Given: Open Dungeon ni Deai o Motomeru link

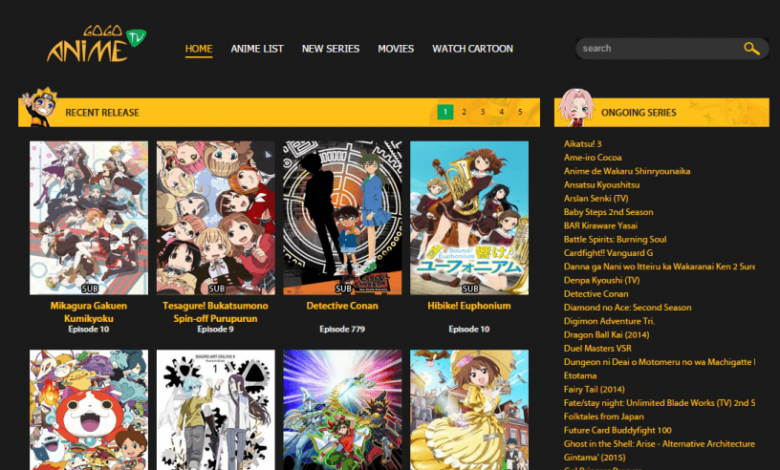Looking at the screenshot, I should click(659, 362).
